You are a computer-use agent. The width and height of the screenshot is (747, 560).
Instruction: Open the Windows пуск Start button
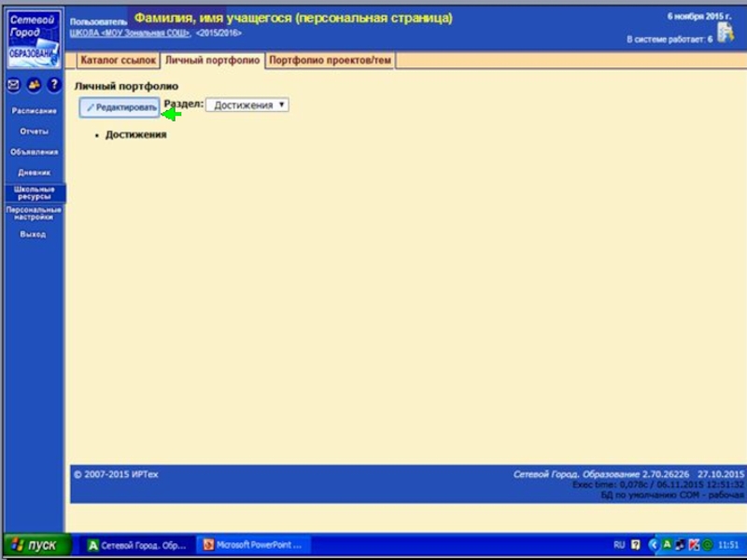coord(35,545)
